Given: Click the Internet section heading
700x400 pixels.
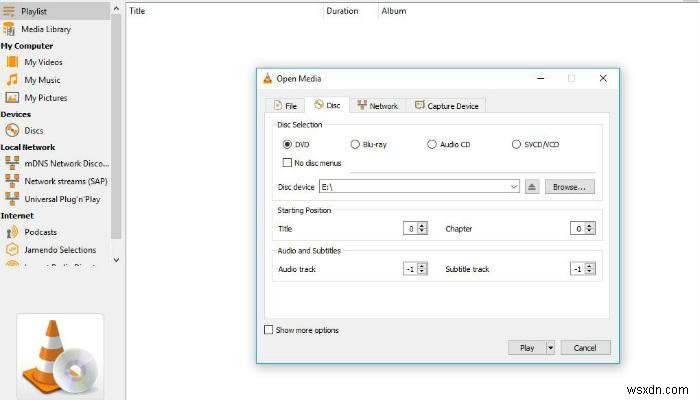Looking at the screenshot, I should [17, 216].
